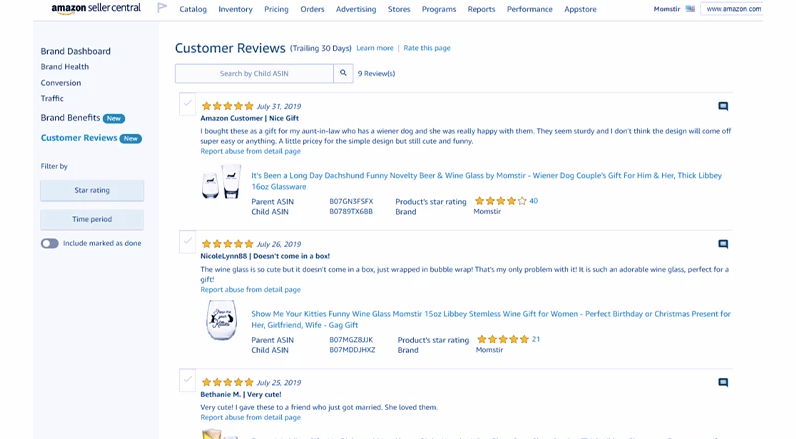Click the dachshund glasses product image

coord(221,181)
